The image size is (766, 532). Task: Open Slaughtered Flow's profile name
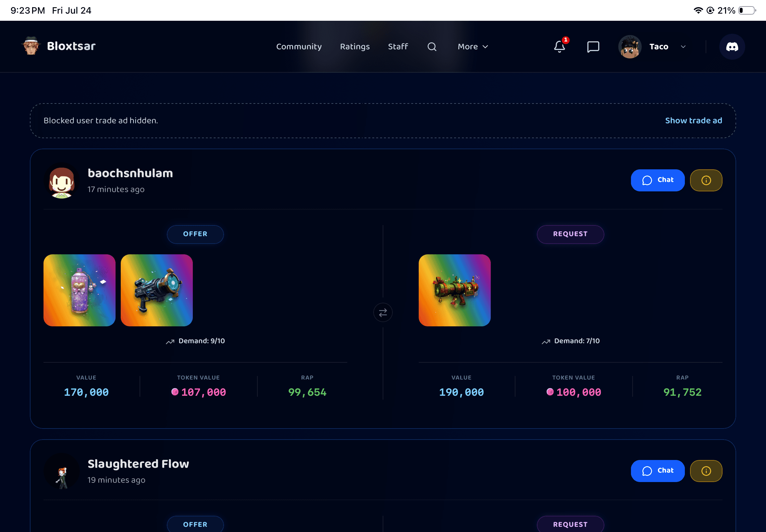[138, 464]
